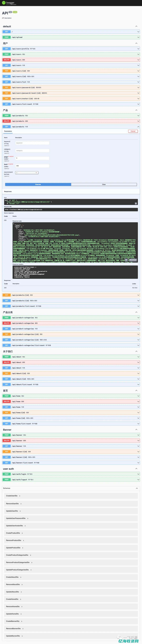142x644 pixels.
Task: Collapse the expanded GET /api/products row arrow
Action: (x=138, y=127)
